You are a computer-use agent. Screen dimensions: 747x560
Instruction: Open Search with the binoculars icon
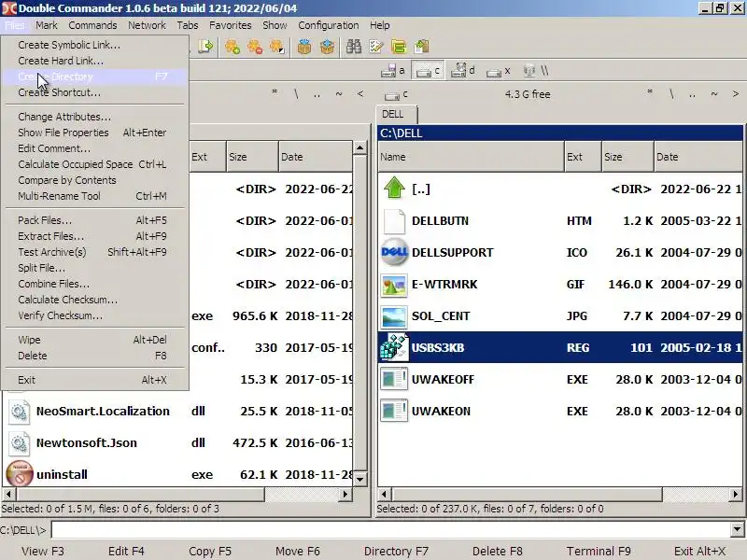[354, 46]
